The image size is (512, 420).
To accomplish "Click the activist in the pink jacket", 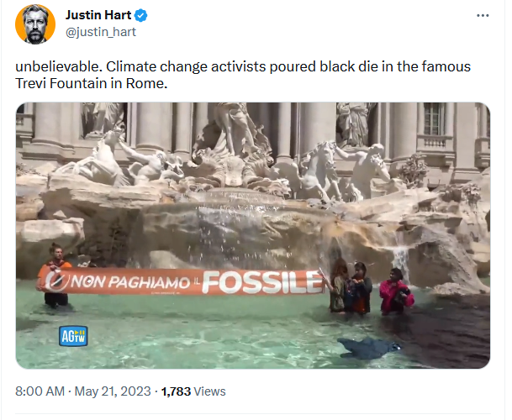I will point(396,291).
